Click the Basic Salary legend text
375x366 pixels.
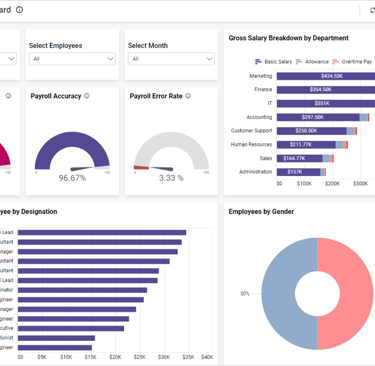(x=278, y=62)
